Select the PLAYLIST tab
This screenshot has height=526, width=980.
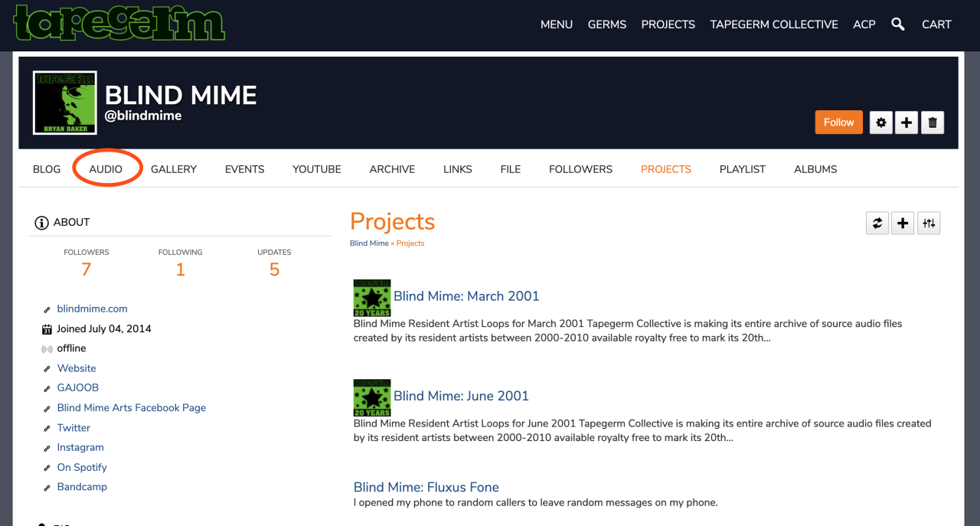tap(742, 169)
